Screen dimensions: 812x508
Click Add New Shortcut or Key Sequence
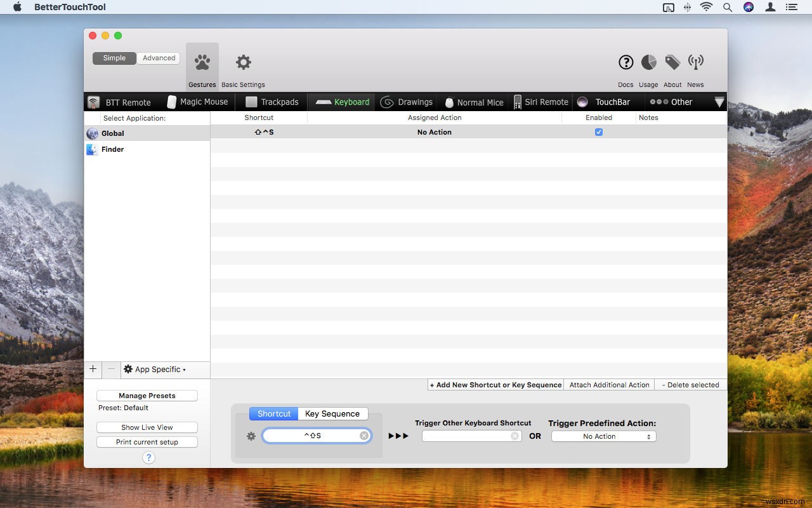[495, 385]
